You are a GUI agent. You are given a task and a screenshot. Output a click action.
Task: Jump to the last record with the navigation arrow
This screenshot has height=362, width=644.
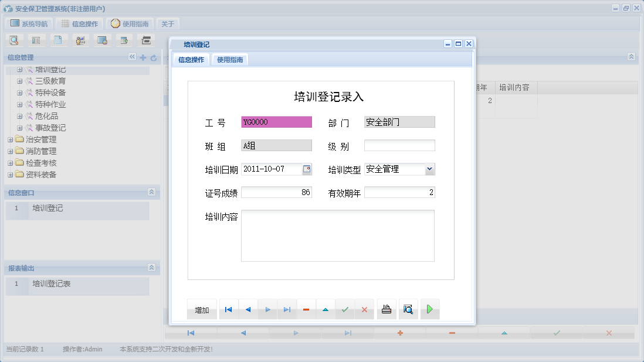(x=286, y=309)
